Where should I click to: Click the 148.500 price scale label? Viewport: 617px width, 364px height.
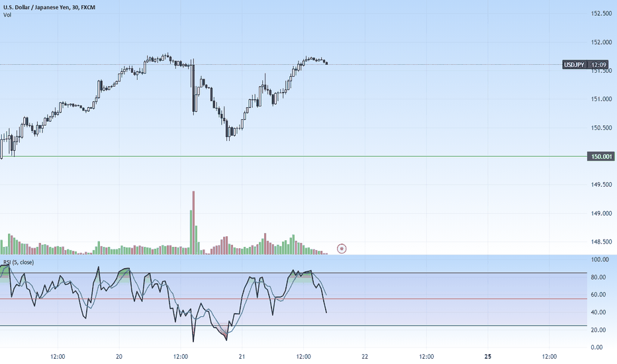point(601,242)
